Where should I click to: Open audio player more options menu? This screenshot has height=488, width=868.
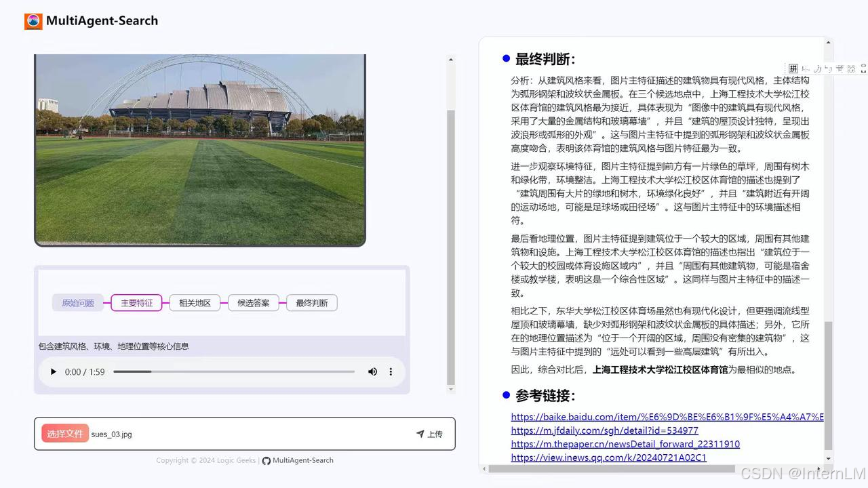point(391,371)
